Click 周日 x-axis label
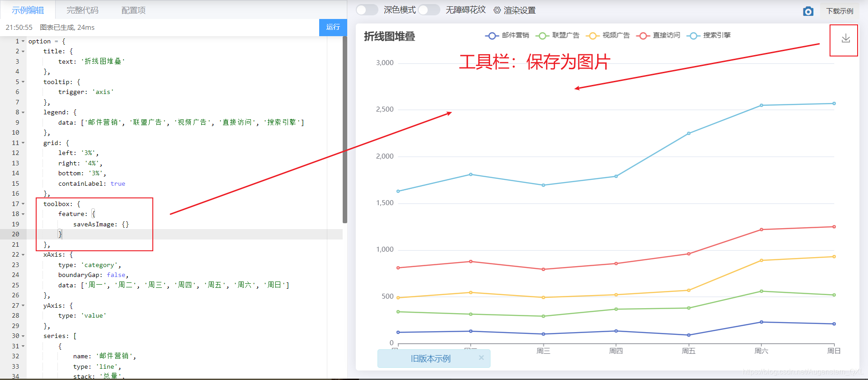Image resolution: width=868 pixels, height=380 pixels. coord(834,351)
